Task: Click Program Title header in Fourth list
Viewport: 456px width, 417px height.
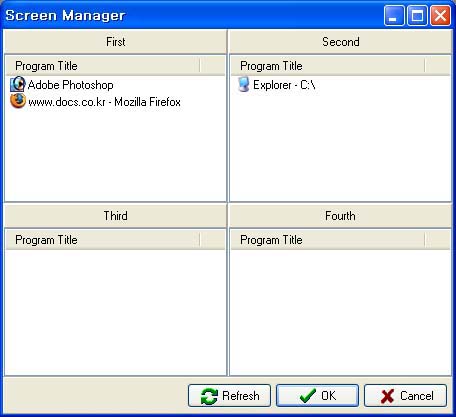Action: [x=328, y=240]
